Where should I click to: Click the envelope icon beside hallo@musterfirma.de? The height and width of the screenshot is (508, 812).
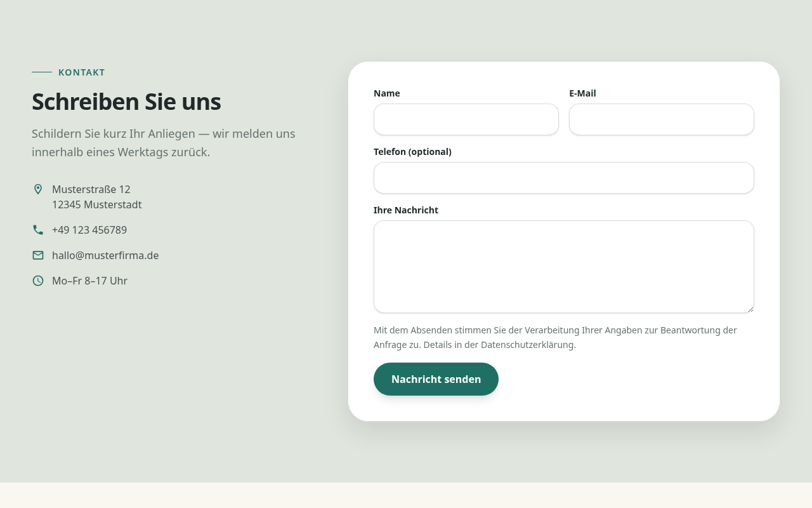tap(38, 255)
